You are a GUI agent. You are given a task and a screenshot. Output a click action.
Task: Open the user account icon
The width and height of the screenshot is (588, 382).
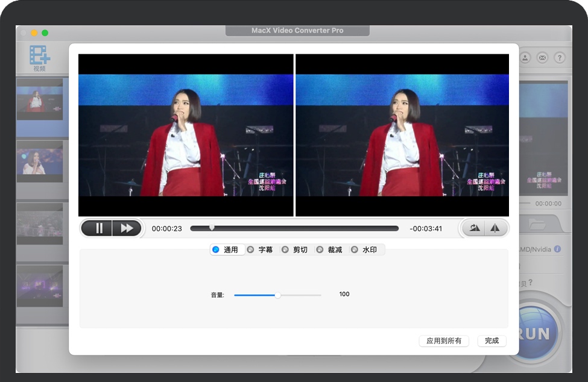(x=525, y=58)
